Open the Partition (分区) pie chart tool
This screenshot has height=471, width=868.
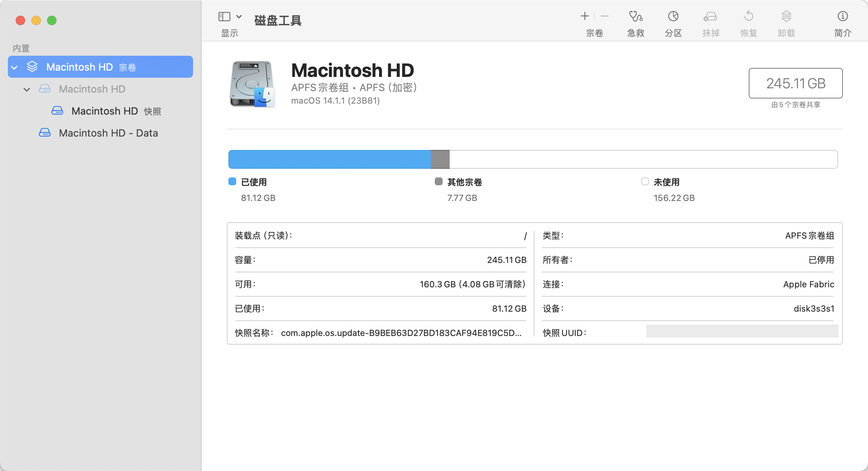tap(673, 16)
